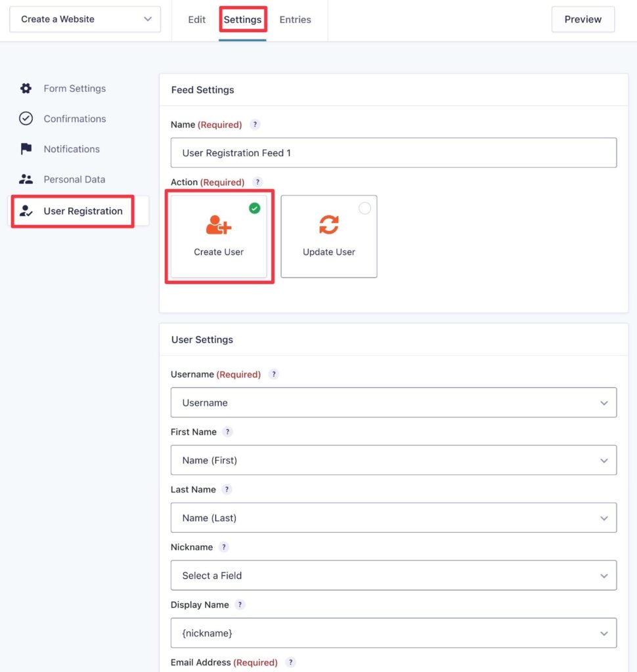637x672 pixels.
Task: Open the Name field help tooltip
Action: [255, 124]
